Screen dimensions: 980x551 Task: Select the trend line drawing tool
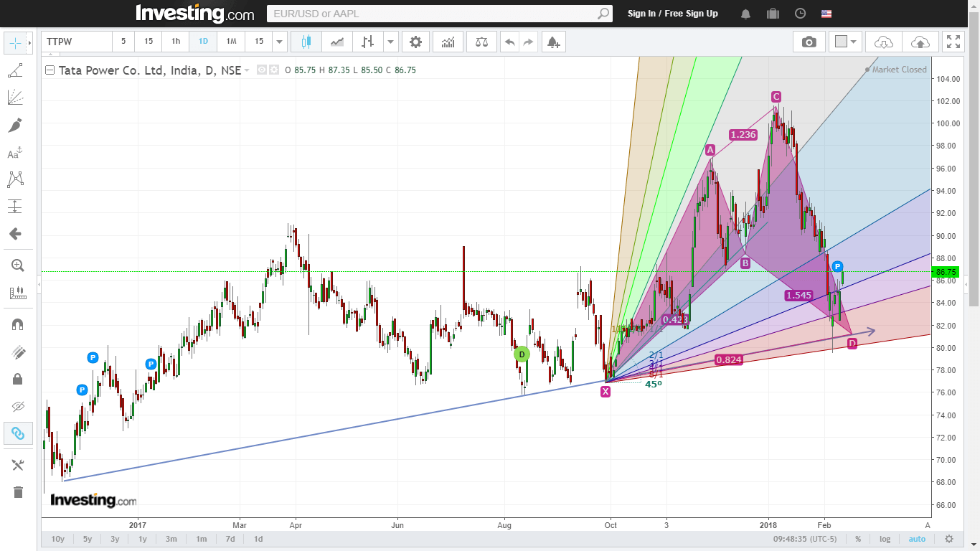(x=15, y=70)
